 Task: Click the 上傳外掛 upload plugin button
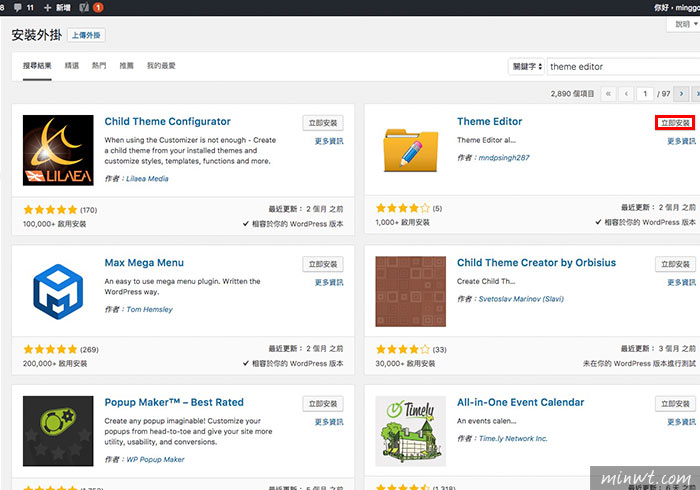click(x=86, y=35)
